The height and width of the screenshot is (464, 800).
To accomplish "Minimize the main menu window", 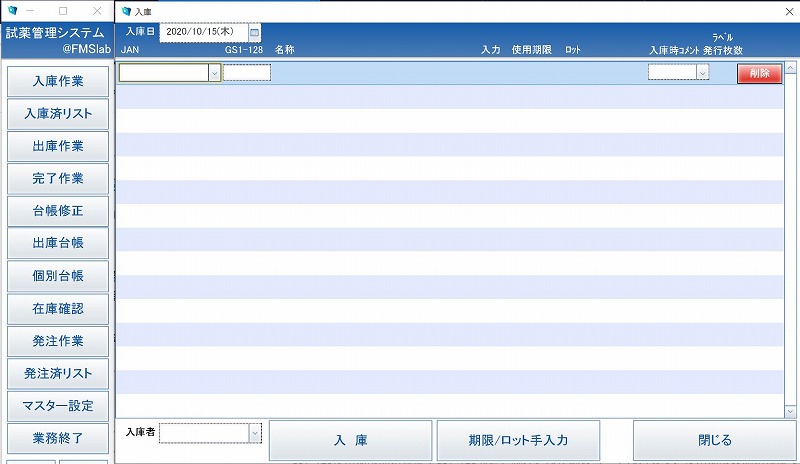I will [30, 11].
